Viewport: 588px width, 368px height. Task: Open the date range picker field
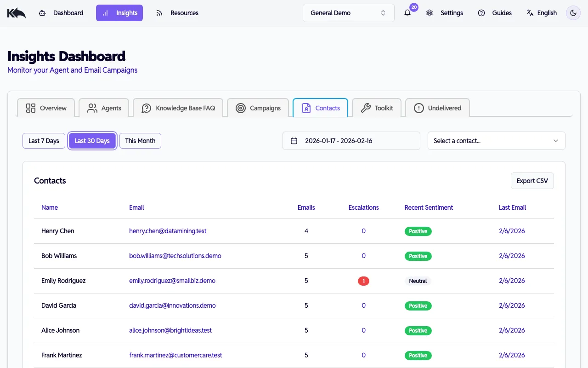coord(351,141)
